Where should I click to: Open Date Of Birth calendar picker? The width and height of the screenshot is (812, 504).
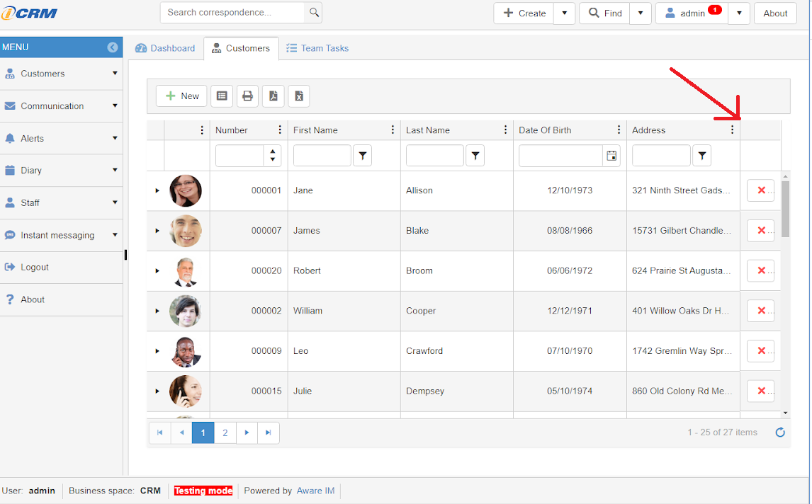[x=611, y=155]
